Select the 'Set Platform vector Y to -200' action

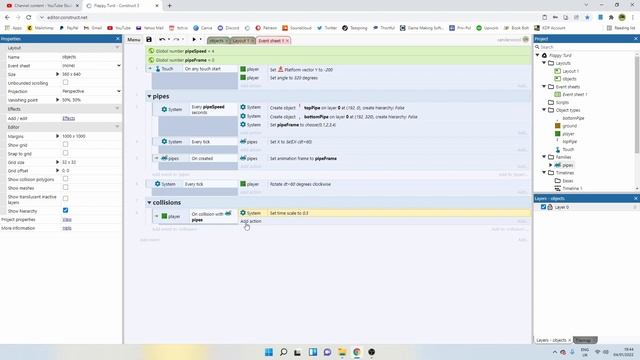301,69
